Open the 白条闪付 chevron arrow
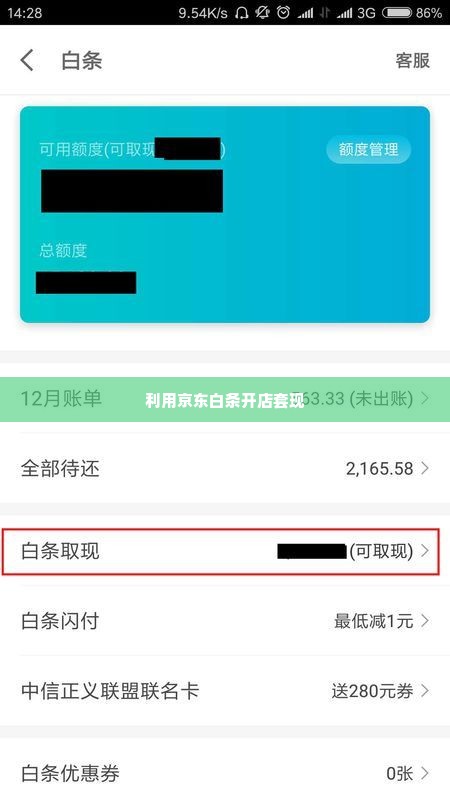The image size is (450, 800). point(425,621)
